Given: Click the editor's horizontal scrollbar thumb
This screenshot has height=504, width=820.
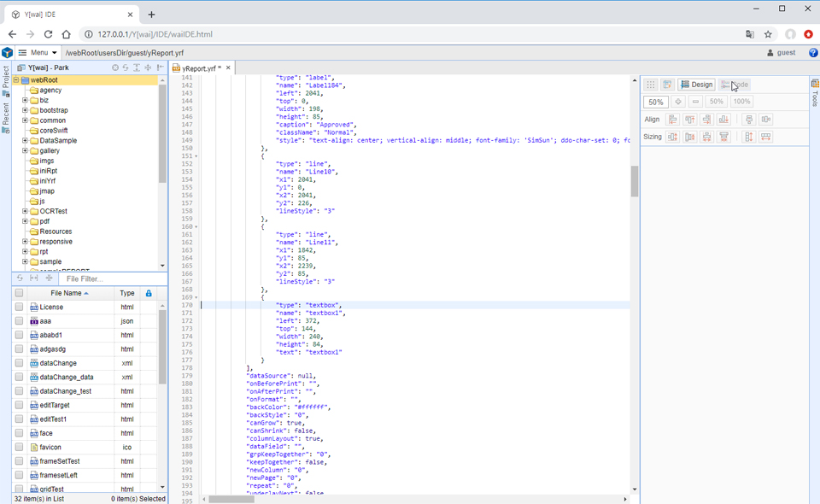Looking at the screenshot, I should click(x=231, y=499).
